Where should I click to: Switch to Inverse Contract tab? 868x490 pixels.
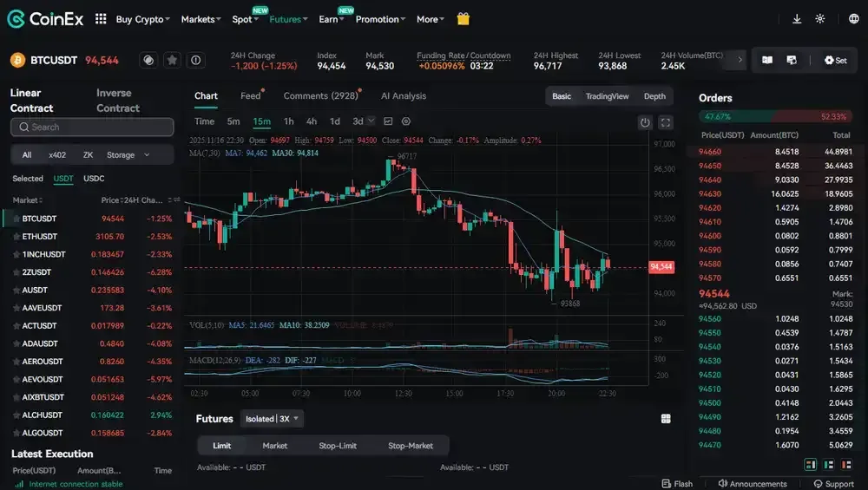118,101
